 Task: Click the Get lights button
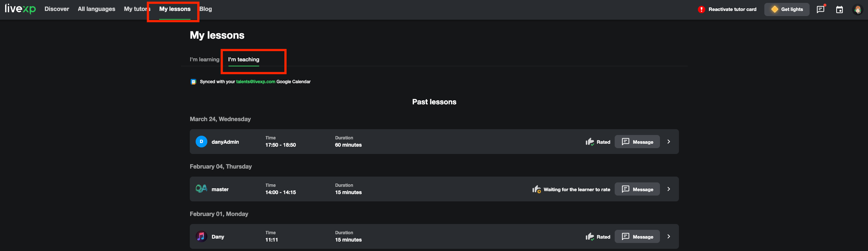coord(787,9)
